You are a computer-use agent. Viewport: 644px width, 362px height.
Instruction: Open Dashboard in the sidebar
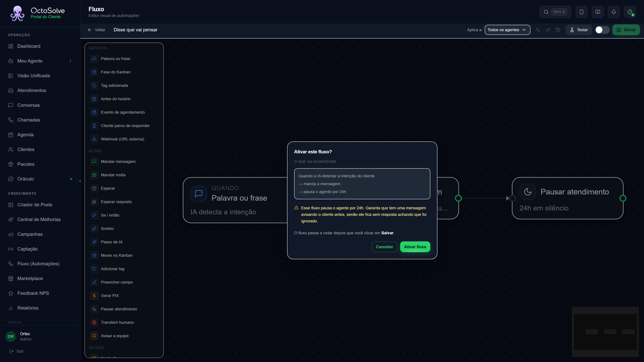(40, 46)
